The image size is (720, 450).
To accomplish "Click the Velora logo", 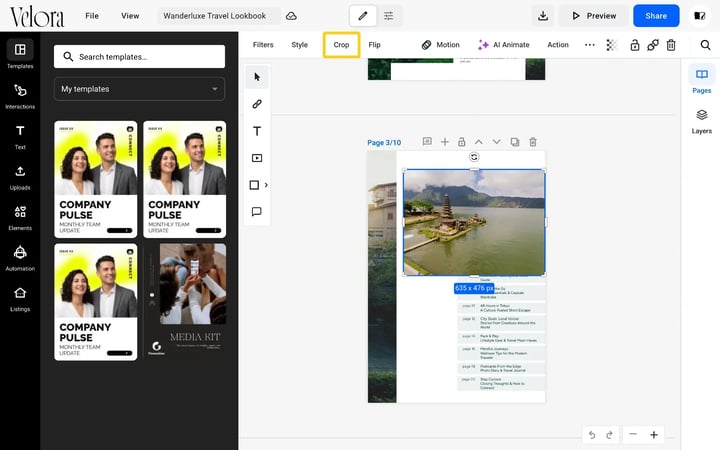I will [x=37, y=17].
